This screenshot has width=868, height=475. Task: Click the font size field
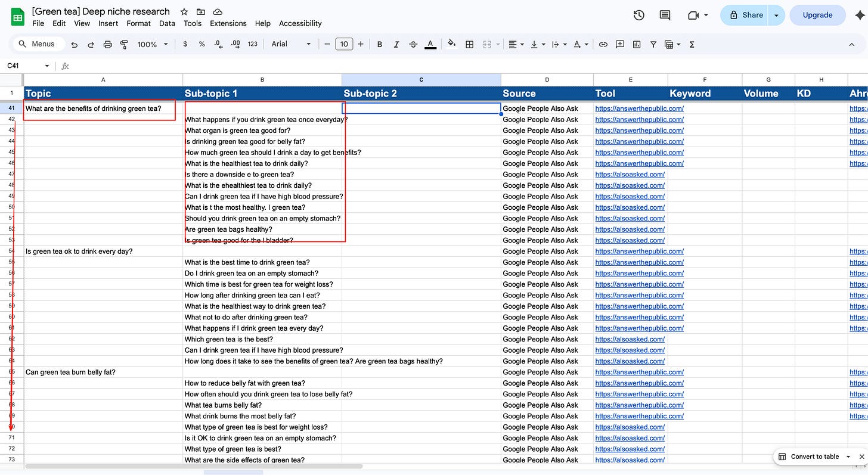344,44
